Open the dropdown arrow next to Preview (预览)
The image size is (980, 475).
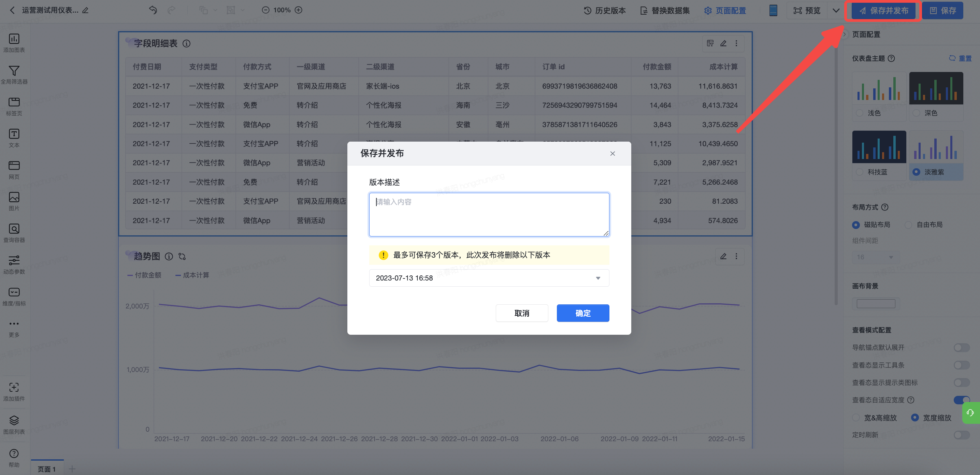(x=836, y=10)
